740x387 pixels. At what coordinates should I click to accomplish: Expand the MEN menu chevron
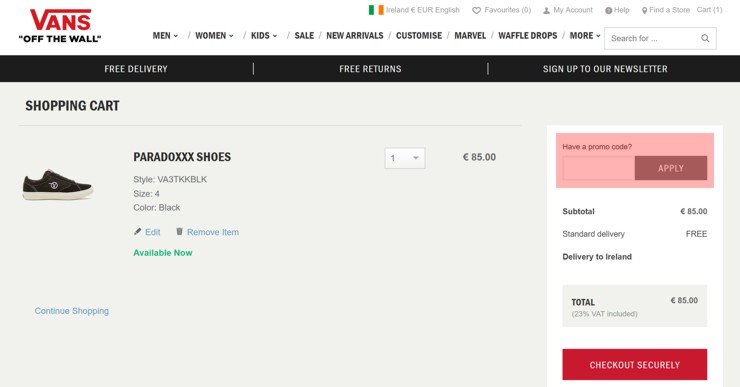(x=176, y=36)
